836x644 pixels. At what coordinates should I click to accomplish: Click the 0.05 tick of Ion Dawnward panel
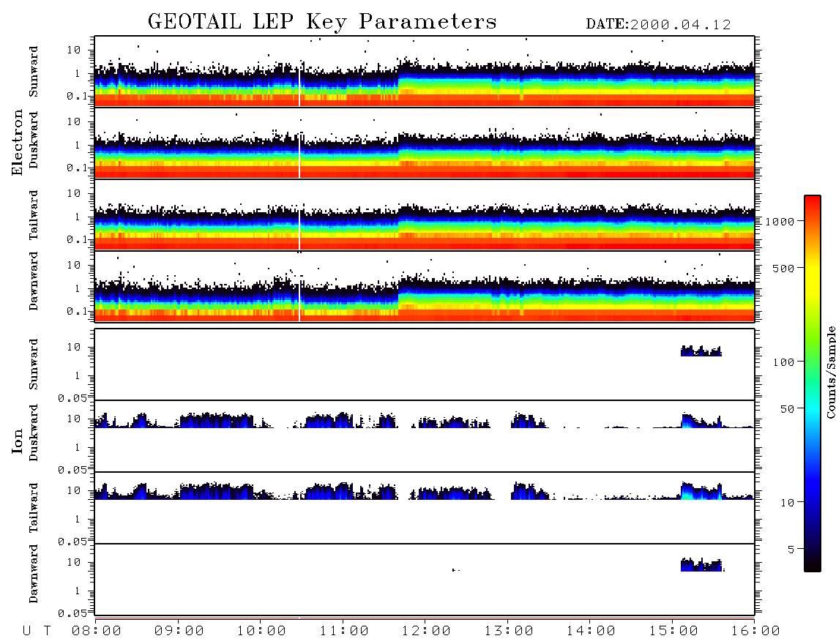click(x=72, y=613)
